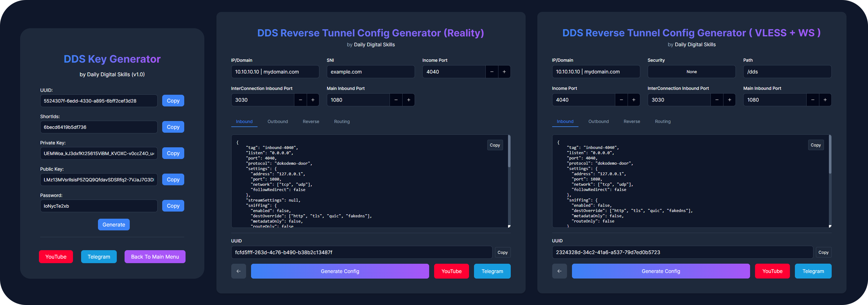Open Telegram link in Key Generator
The image size is (868, 305).
99,257
